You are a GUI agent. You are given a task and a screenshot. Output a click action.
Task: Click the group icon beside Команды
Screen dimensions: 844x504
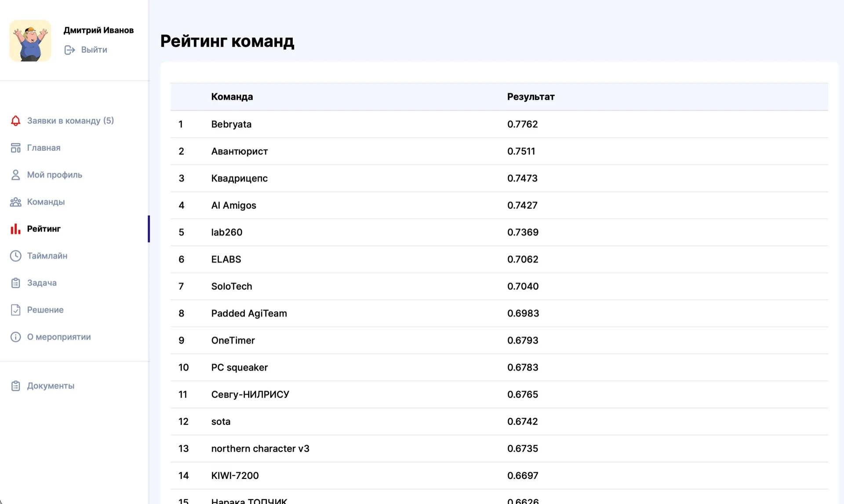click(15, 202)
